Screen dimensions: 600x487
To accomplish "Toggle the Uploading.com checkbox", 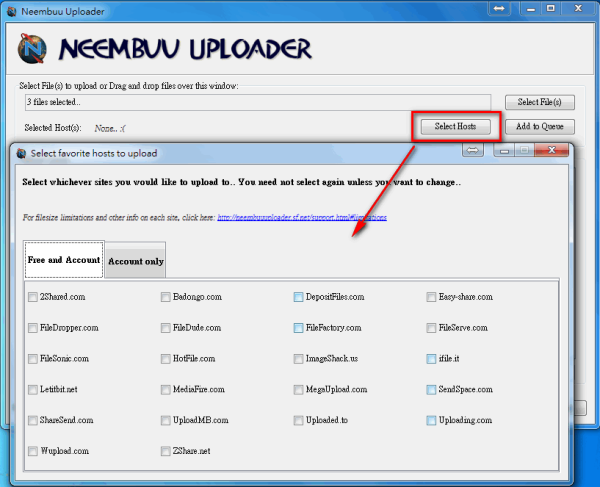I will pos(431,420).
